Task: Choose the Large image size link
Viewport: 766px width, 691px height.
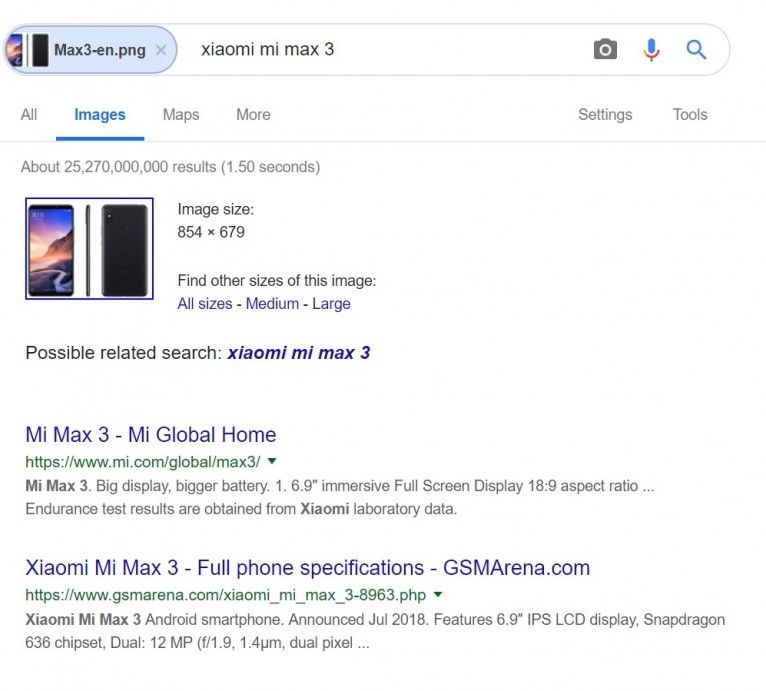Action: pyautogui.click(x=331, y=303)
